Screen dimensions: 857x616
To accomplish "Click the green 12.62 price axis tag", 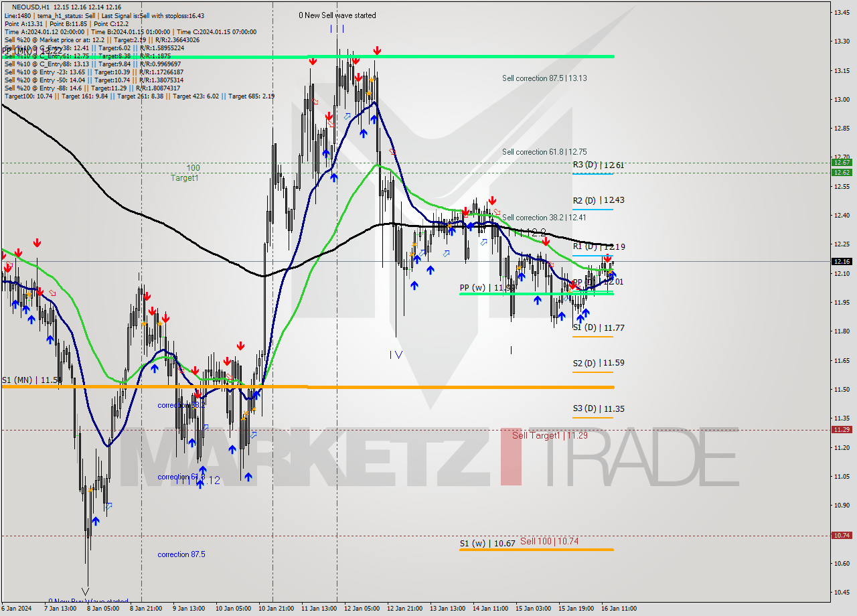I will click(842, 172).
